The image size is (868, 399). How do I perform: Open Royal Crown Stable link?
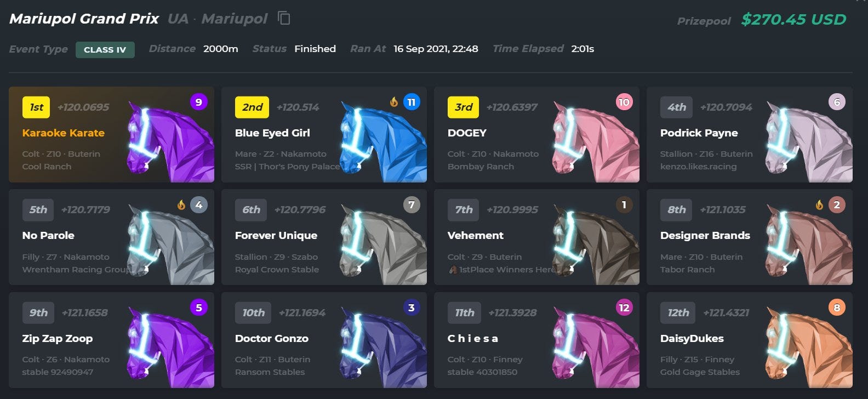(x=277, y=270)
